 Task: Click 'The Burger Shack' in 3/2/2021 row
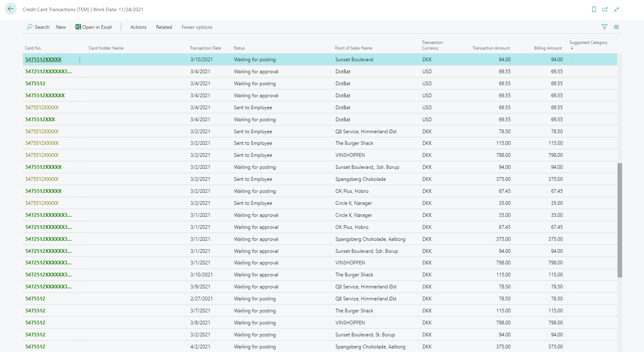coord(354,143)
